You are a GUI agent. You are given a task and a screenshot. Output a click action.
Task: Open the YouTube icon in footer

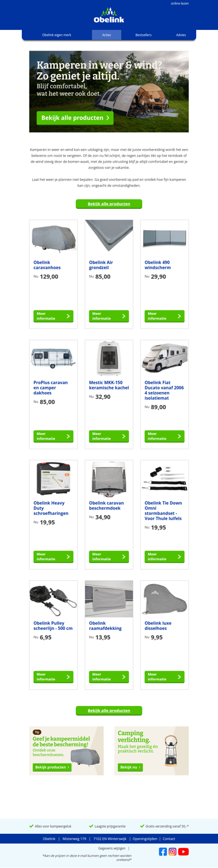pos(184,852)
